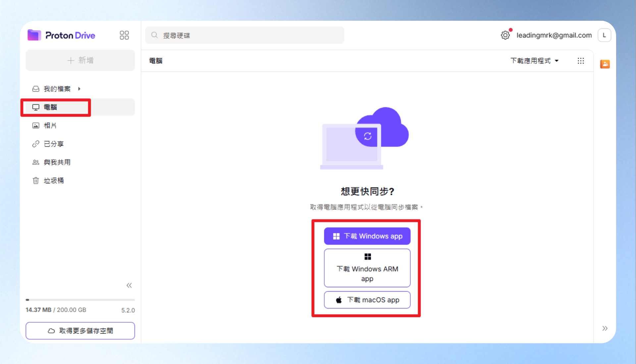Click 下載 Windows app button
The width and height of the screenshot is (636, 364).
point(367,236)
